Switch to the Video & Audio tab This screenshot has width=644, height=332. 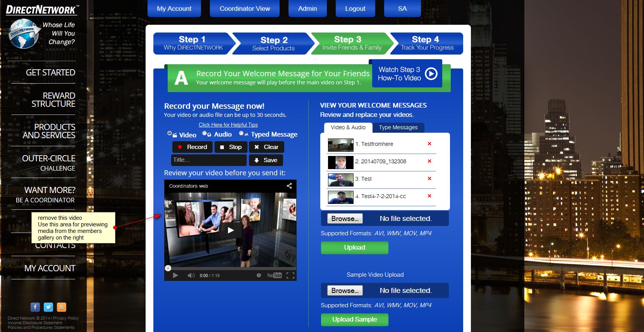348,127
